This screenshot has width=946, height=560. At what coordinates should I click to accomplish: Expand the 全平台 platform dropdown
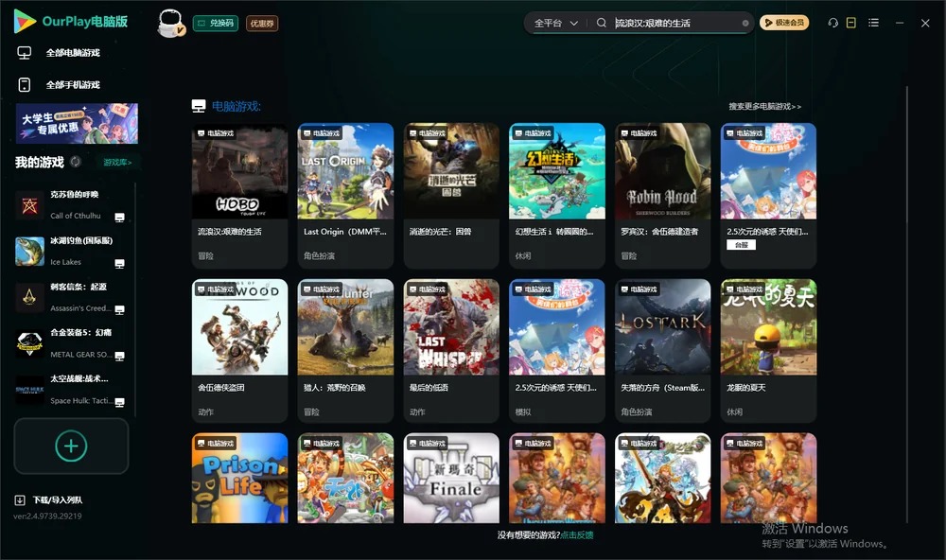[x=555, y=23]
